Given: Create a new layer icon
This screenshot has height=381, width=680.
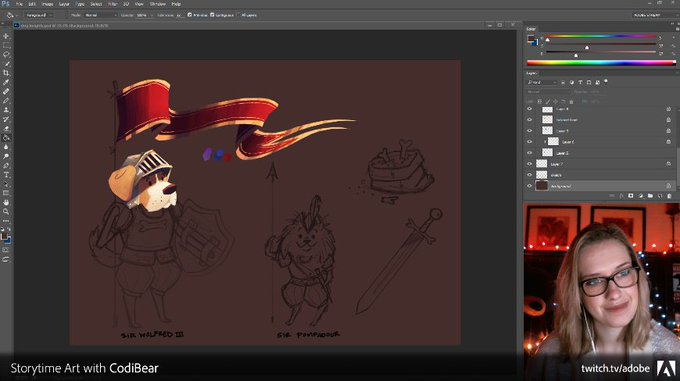Looking at the screenshot, I should coord(660,196).
